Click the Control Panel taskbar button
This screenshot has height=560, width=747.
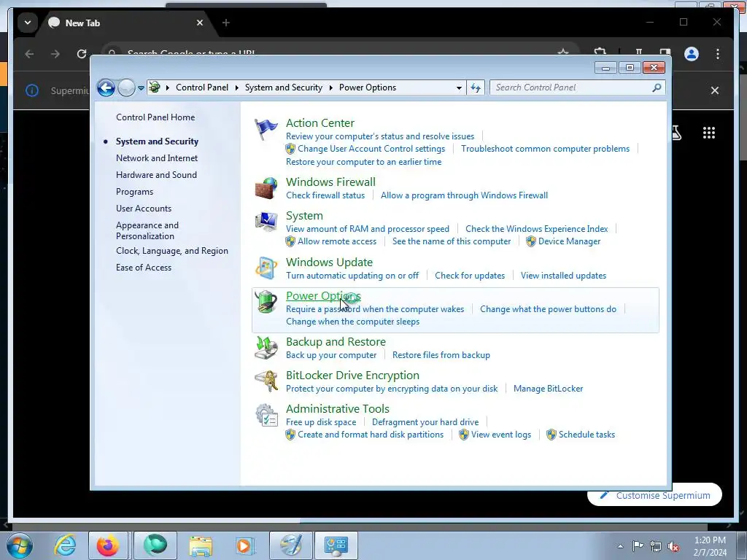(336, 545)
